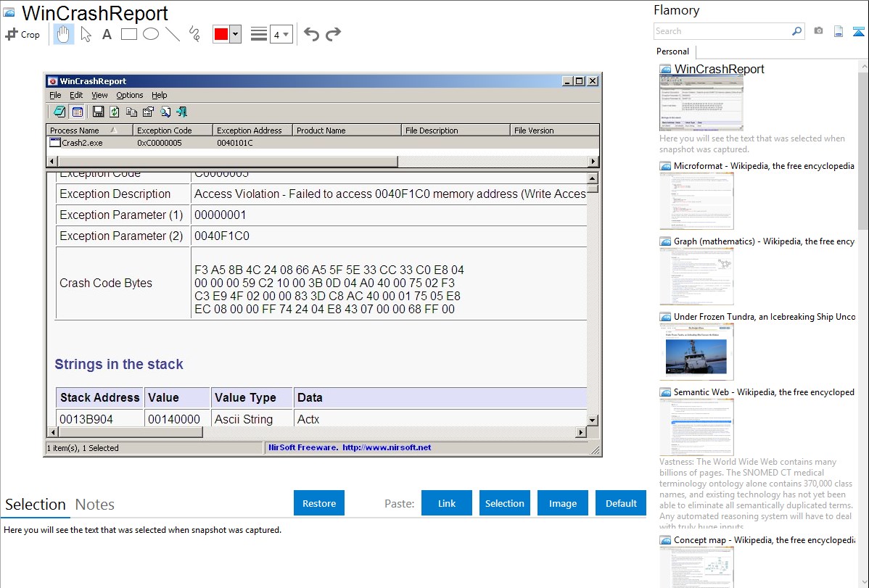
Task: Select the Crop tool
Action: tap(22, 34)
